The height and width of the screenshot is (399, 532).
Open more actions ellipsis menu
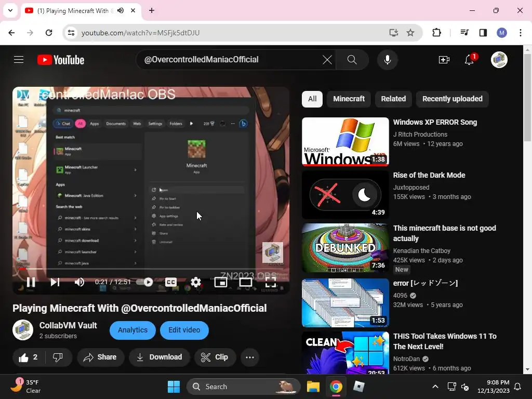click(250, 357)
